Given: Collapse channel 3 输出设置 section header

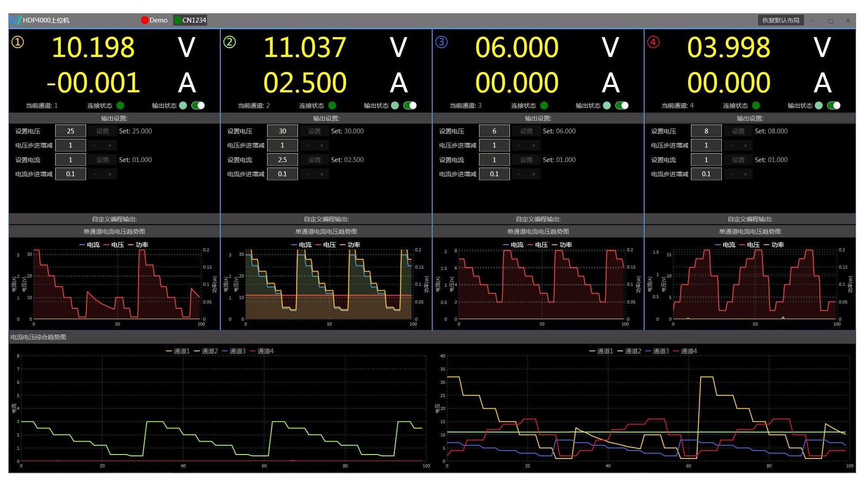Looking at the screenshot, I should point(538,118).
